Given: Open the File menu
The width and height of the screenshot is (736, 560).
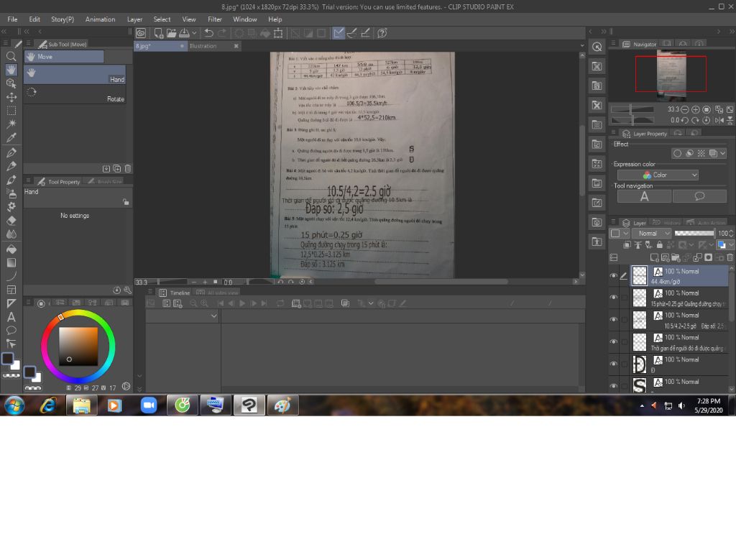Looking at the screenshot, I should pyautogui.click(x=13, y=19).
